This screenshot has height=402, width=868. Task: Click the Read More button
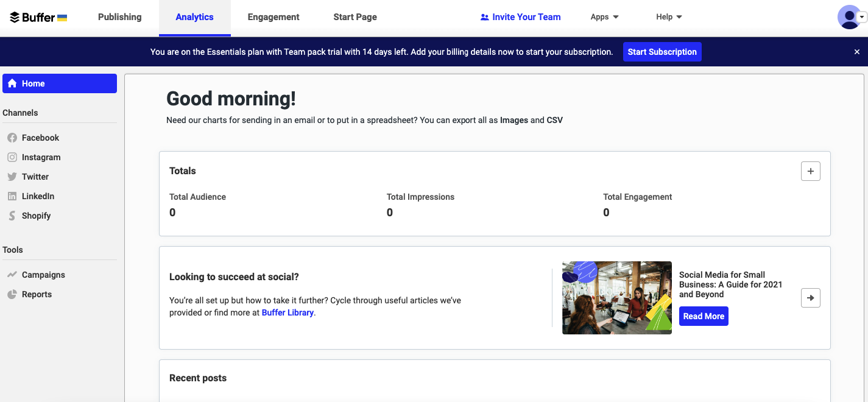[x=704, y=316]
